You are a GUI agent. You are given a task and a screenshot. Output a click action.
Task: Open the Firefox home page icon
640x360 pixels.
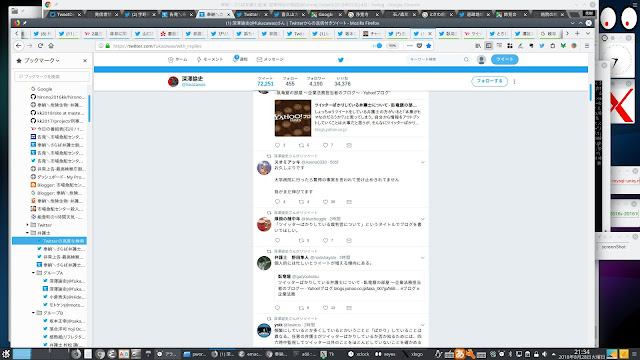pos(51,46)
